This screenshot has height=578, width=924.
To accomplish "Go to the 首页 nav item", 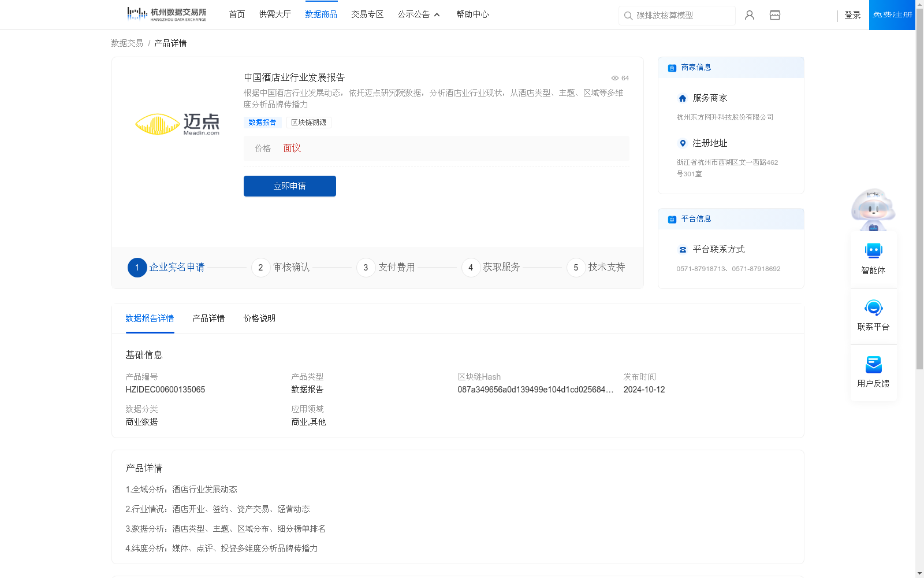I will 237,14.
